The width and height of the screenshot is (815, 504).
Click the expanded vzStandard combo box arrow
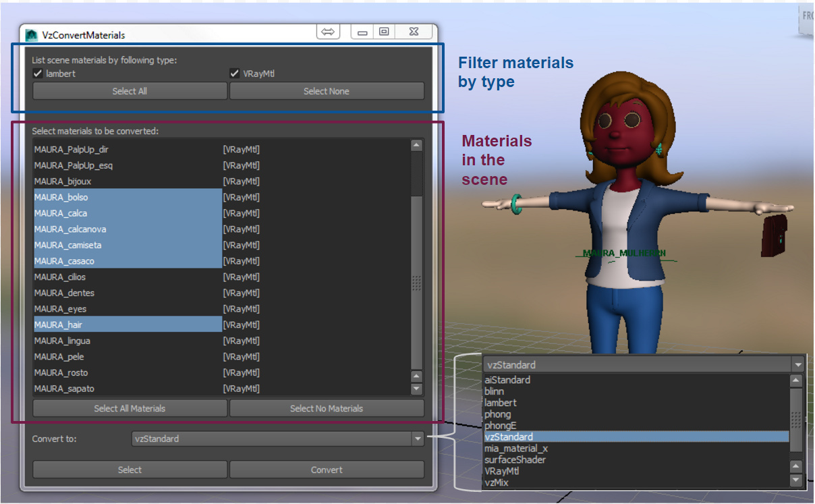[x=798, y=365]
